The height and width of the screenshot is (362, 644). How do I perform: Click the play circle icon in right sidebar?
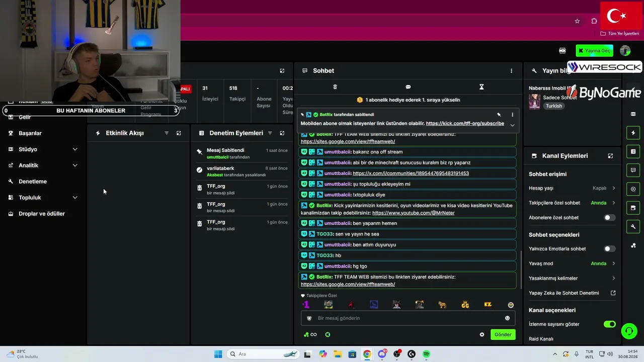(633, 189)
